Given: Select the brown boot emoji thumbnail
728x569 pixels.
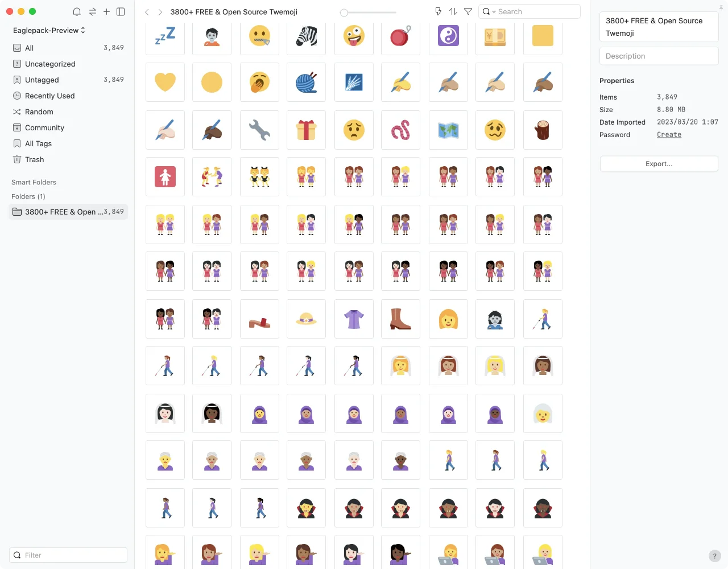Looking at the screenshot, I should (x=400, y=319).
